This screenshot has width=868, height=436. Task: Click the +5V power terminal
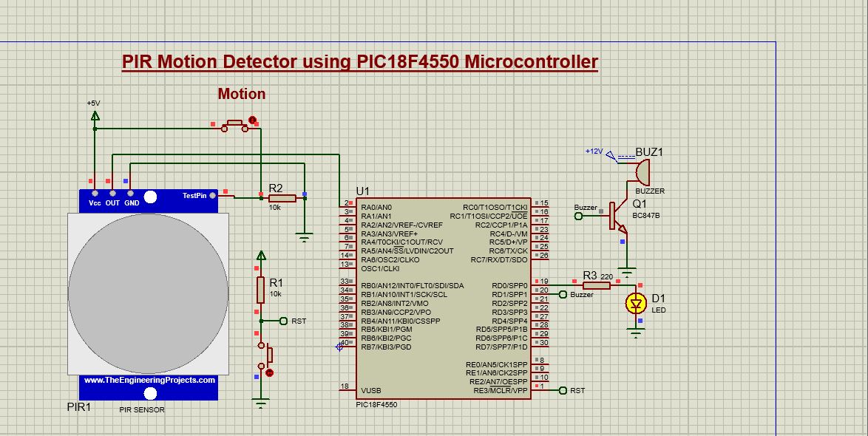[94, 115]
